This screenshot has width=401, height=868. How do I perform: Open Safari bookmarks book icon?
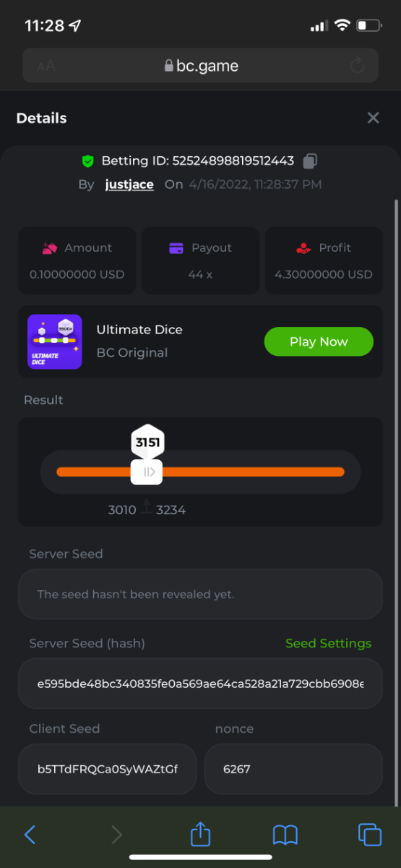pos(285,835)
